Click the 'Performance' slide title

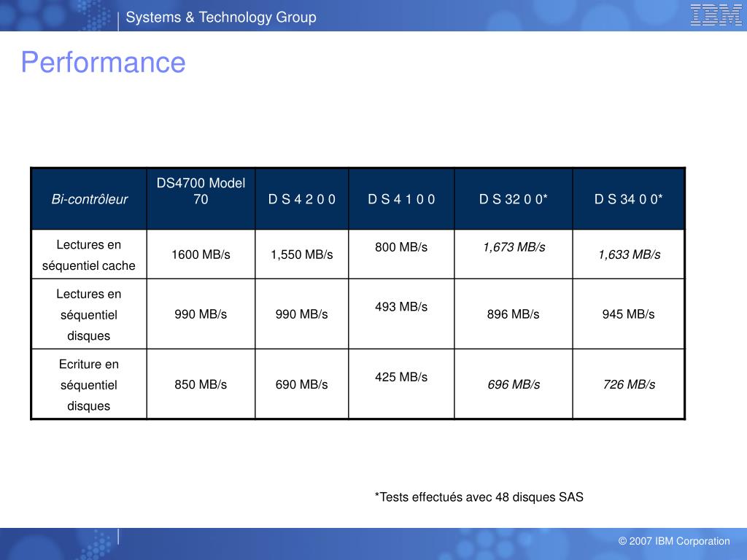pos(104,63)
